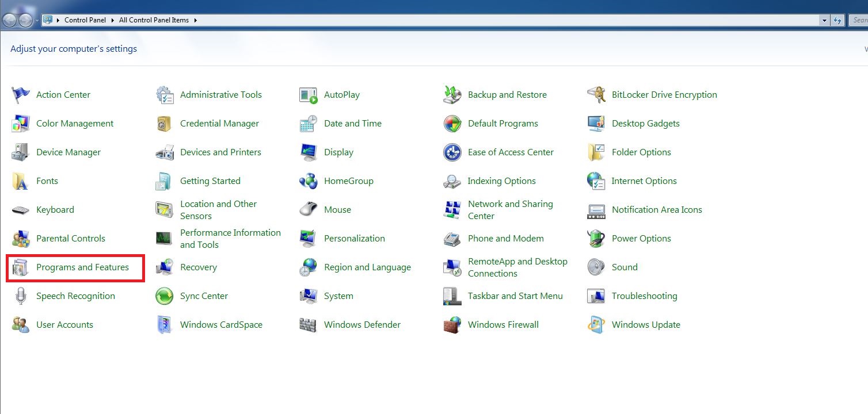Image resolution: width=868 pixels, height=414 pixels.
Task: Open Performance Information and Tools link
Action: coord(230,239)
